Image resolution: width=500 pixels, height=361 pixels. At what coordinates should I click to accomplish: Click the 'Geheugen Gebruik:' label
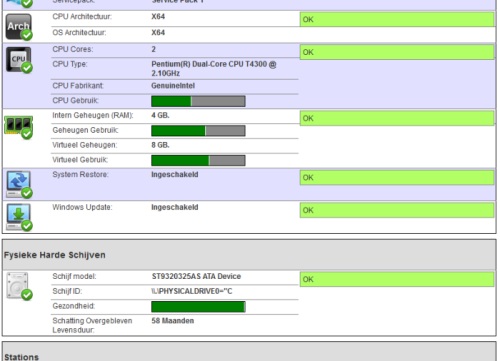tap(86, 130)
